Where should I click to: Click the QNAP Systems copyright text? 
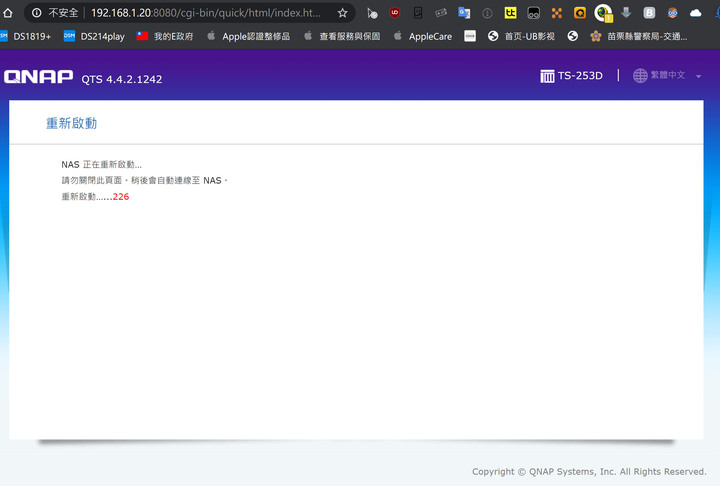[589, 472]
